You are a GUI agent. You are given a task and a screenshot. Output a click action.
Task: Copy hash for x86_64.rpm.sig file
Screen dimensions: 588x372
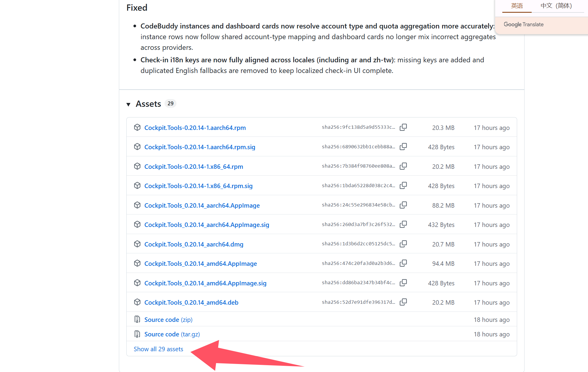click(x=403, y=185)
